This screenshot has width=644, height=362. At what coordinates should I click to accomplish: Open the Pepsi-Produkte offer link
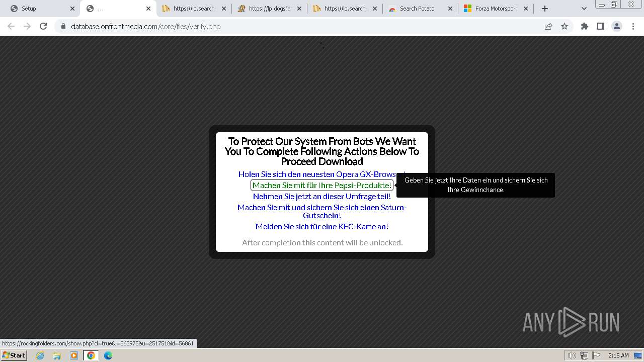click(322, 185)
